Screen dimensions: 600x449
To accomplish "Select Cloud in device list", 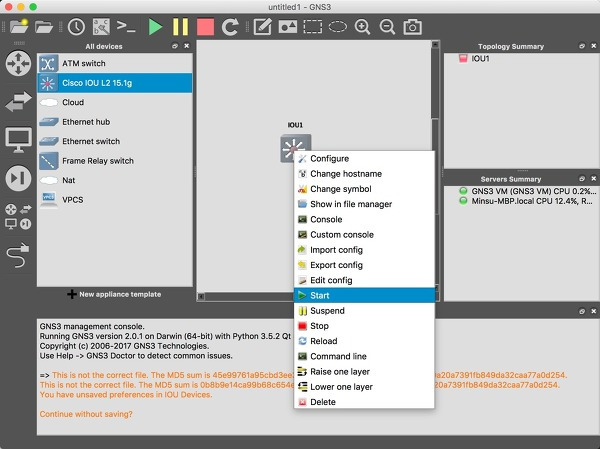I will (115, 102).
